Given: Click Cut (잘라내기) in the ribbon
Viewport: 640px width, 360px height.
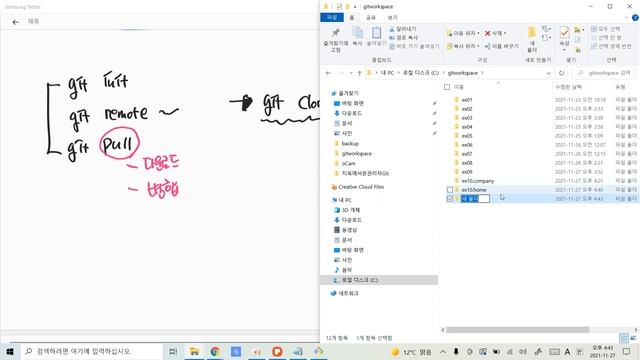Looking at the screenshot, I should 402,29.
